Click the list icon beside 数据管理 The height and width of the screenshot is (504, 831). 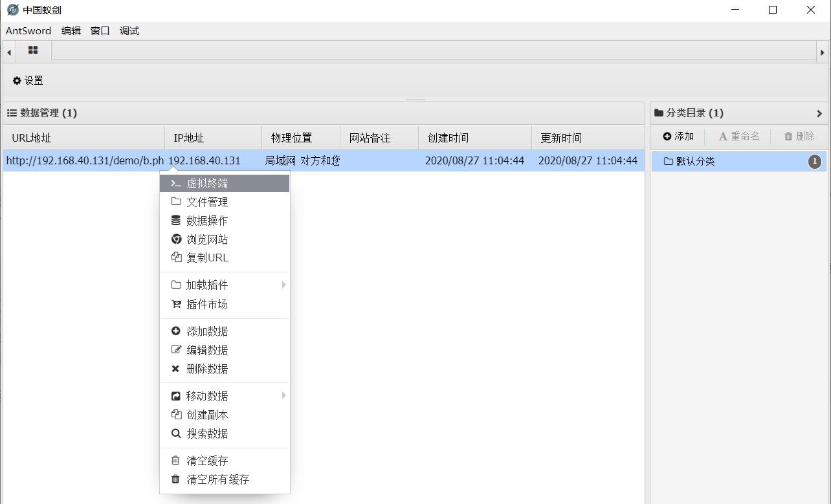(x=12, y=113)
